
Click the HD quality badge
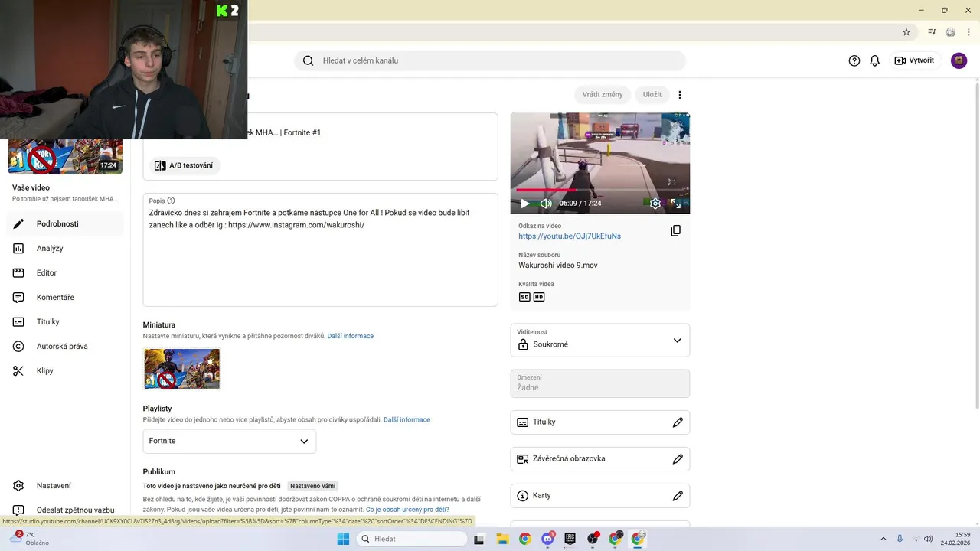[539, 297]
